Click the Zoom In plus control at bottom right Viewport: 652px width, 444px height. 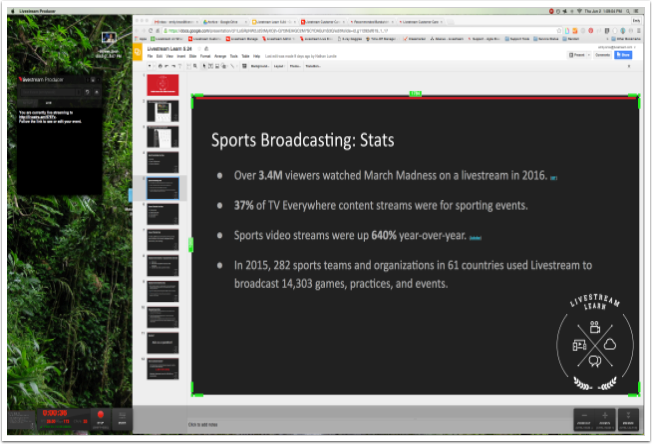pos(605,419)
